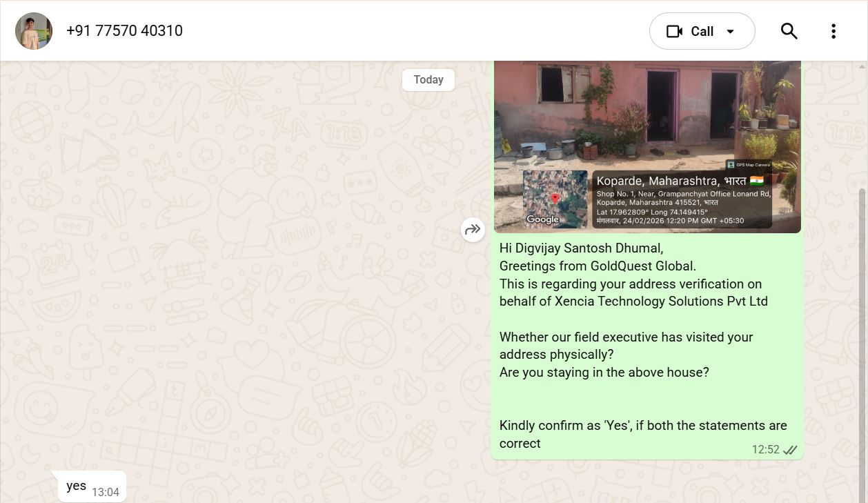Click the double-check read receipt ticks

[790, 450]
